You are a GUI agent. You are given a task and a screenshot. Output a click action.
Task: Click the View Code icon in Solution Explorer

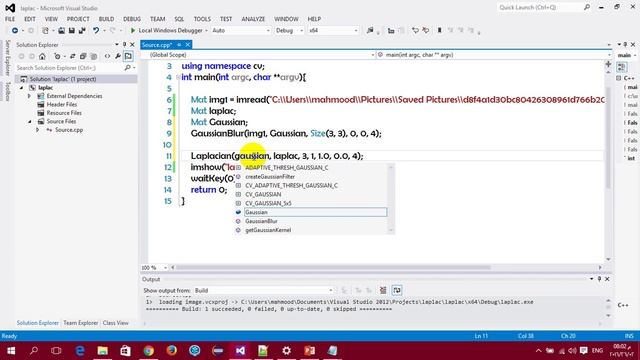click(107, 56)
